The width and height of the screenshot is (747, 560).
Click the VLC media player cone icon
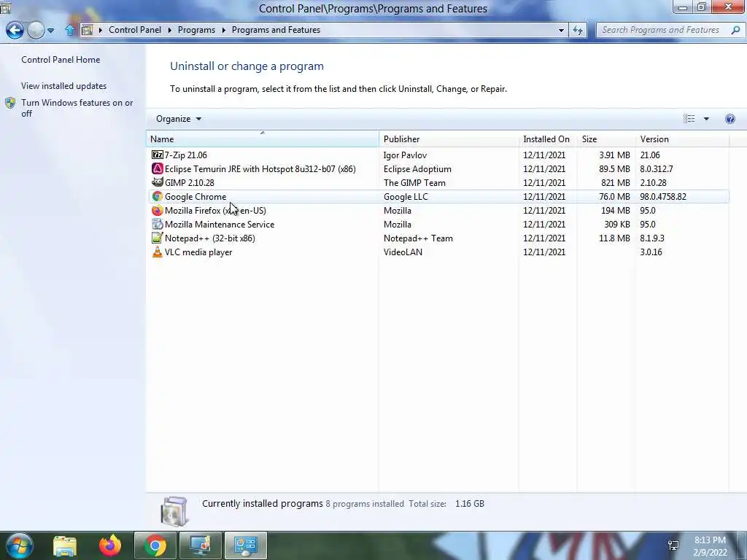click(x=157, y=252)
